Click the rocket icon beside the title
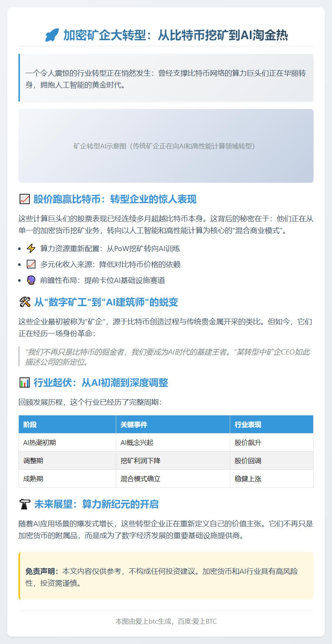 click(52, 35)
